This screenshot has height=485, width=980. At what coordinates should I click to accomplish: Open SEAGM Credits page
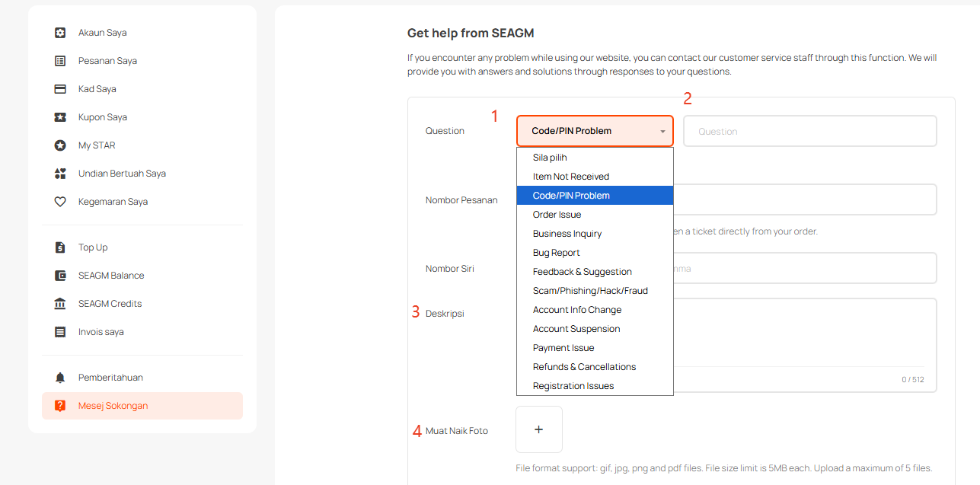pyautogui.click(x=110, y=304)
